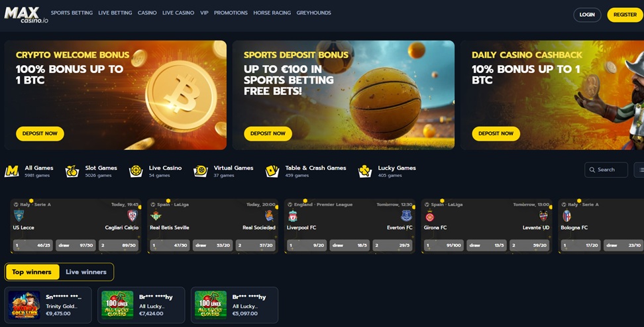Viewport: 644px width, 327px height.
Task: Open the Sports Betting menu item
Action: coord(72,13)
